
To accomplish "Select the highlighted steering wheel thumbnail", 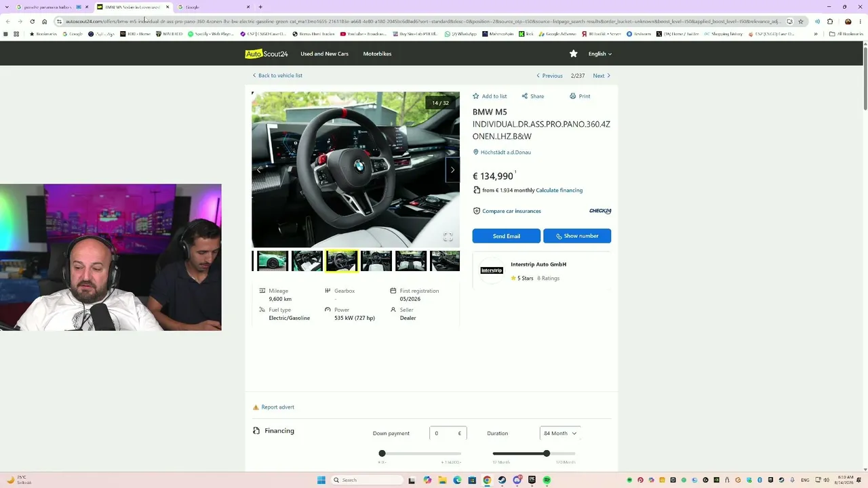I will point(342,261).
